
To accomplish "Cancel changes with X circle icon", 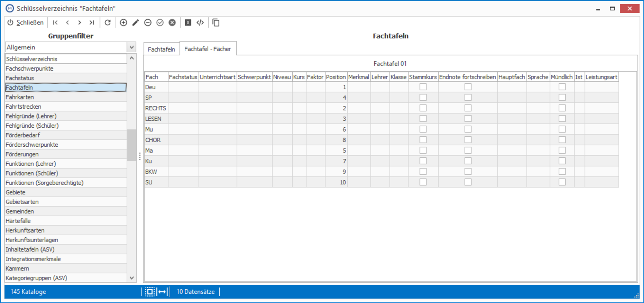I will (x=172, y=23).
